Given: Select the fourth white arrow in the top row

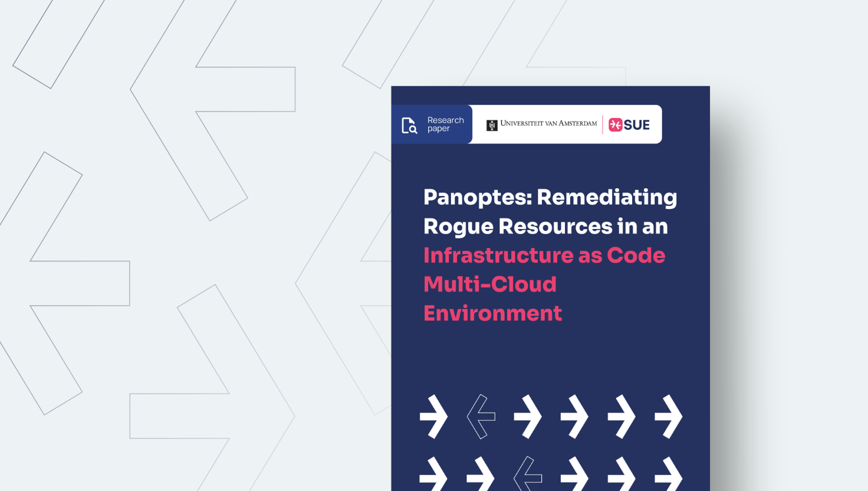Looking at the screenshot, I should [575, 417].
